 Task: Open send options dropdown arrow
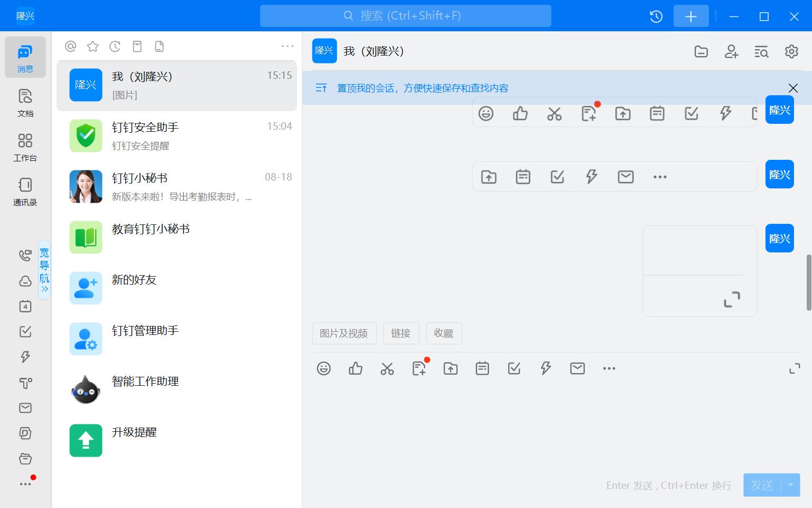[791, 485]
